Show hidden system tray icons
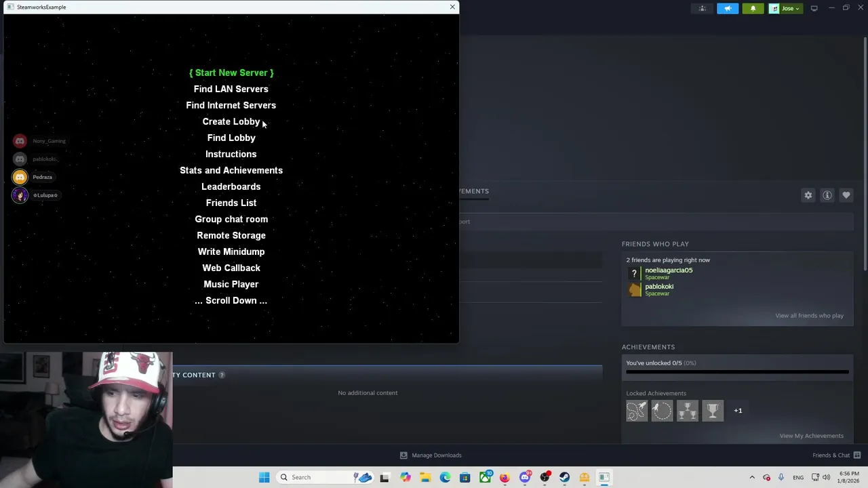Image resolution: width=868 pixels, height=488 pixels. click(x=752, y=477)
